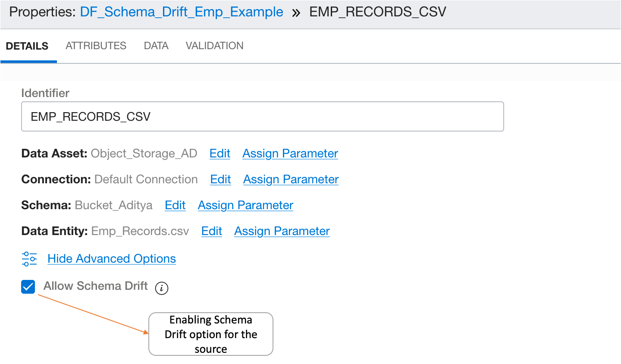Assign Parameter for Data Asset
Image resolution: width=621 pixels, height=364 pixels.
click(x=290, y=154)
